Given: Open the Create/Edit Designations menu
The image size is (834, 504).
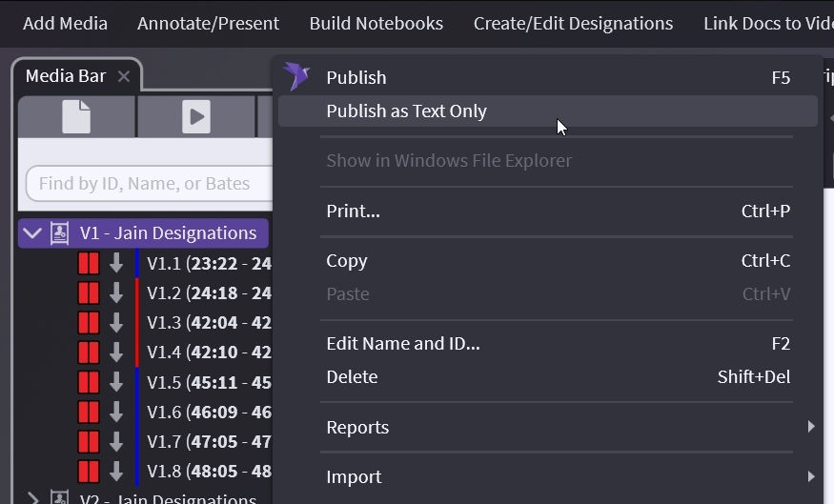Looking at the screenshot, I should [x=573, y=24].
